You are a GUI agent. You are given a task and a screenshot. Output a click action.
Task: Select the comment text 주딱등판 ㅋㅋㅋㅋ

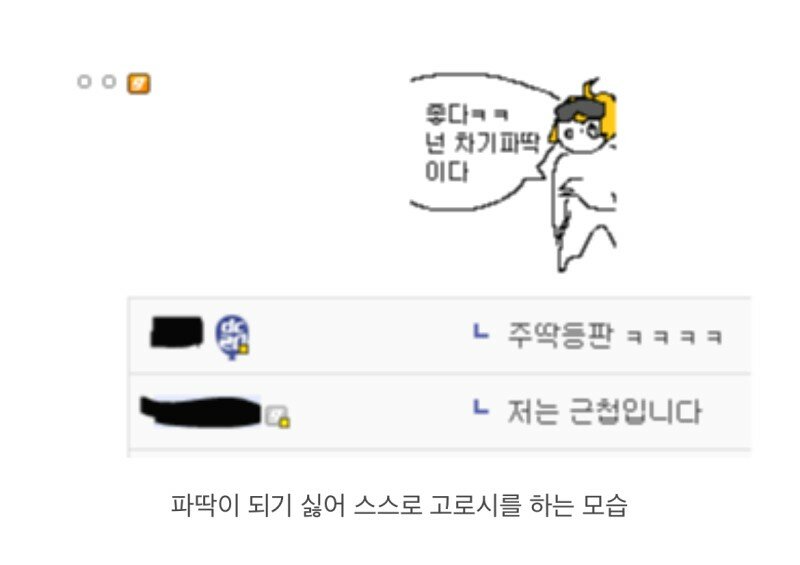615,336
